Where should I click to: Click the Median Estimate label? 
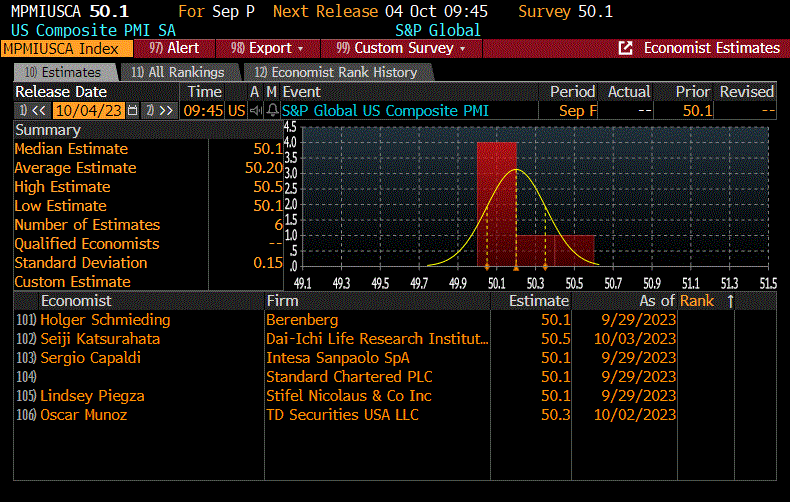click(71, 149)
